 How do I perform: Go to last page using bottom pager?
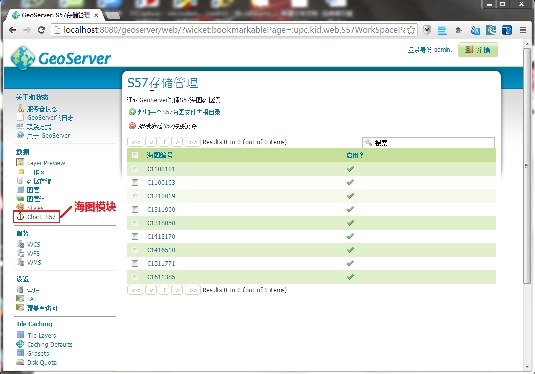(x=192, y=290)
